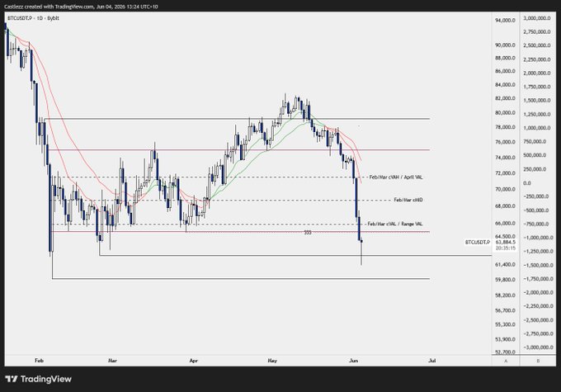Click the '$$$' label on red line

[308, 233]
